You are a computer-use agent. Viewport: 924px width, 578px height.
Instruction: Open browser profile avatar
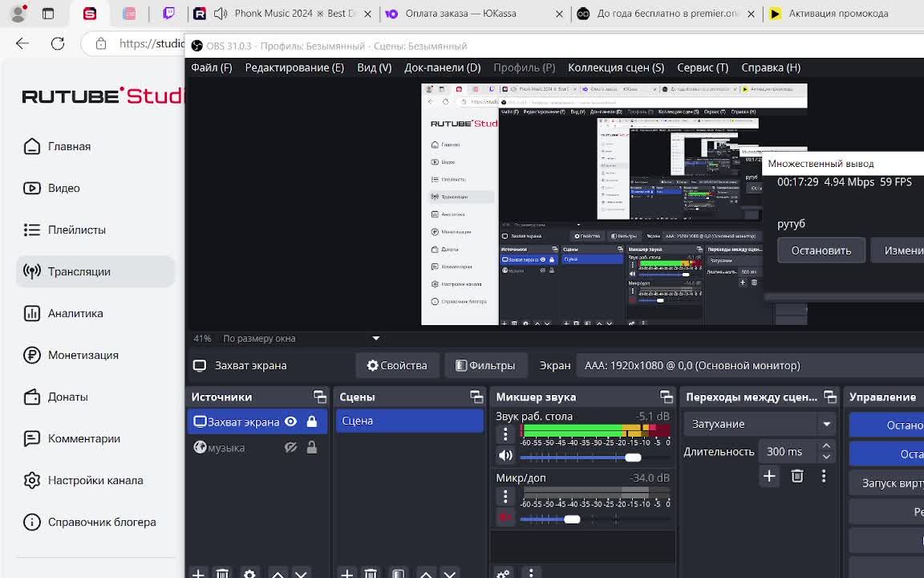(x=18, y=13)
